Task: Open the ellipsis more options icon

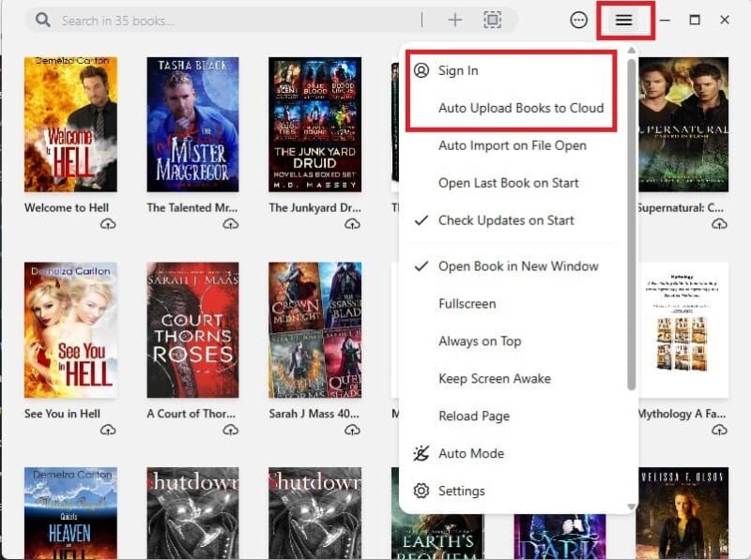Action: (578, 19)
